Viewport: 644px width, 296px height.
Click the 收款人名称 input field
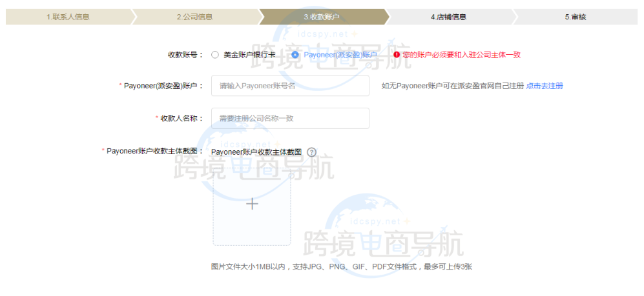tap(290, 118)
